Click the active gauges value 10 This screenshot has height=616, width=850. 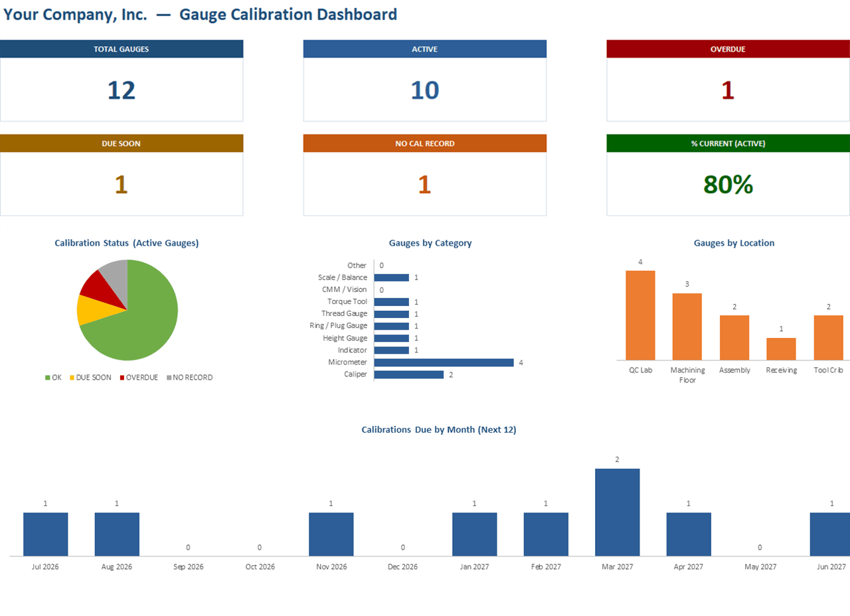pyautogui.click(x=425, y=90)
